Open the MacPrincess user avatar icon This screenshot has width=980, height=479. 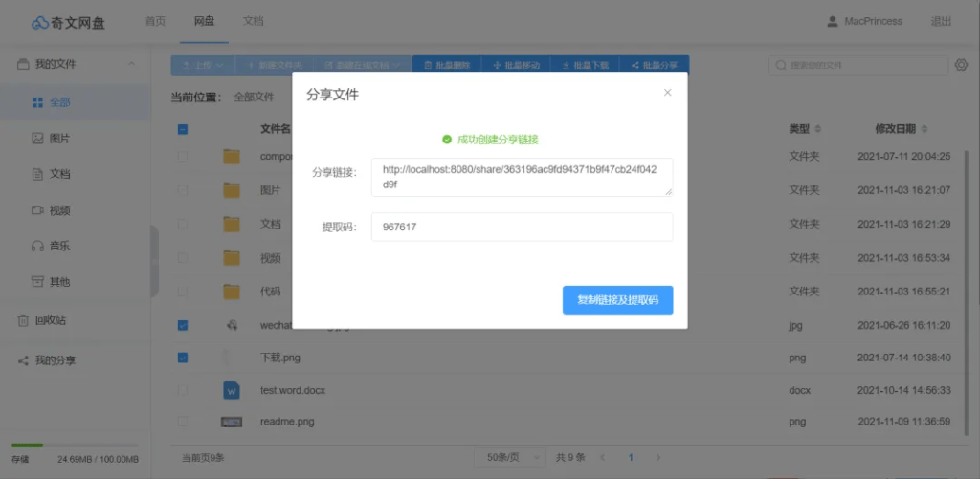(x=832, y=22)
